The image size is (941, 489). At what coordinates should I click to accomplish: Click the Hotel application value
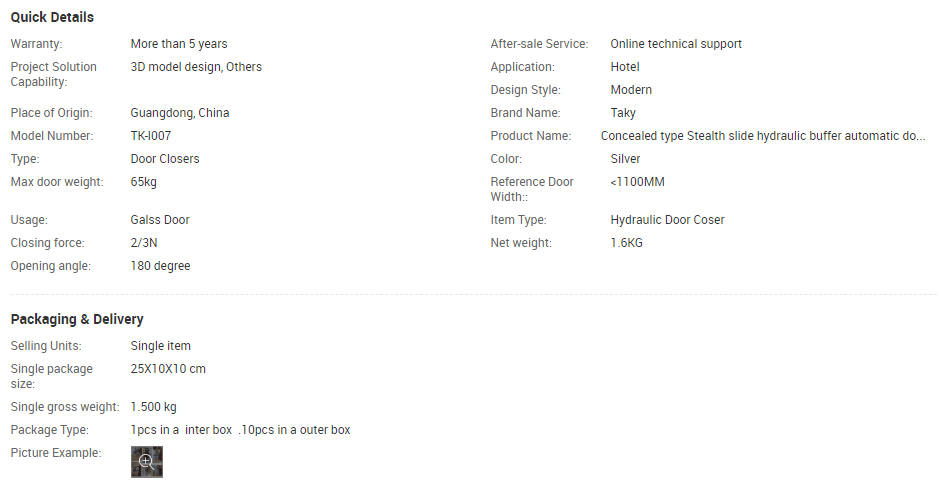click(625, 67)
